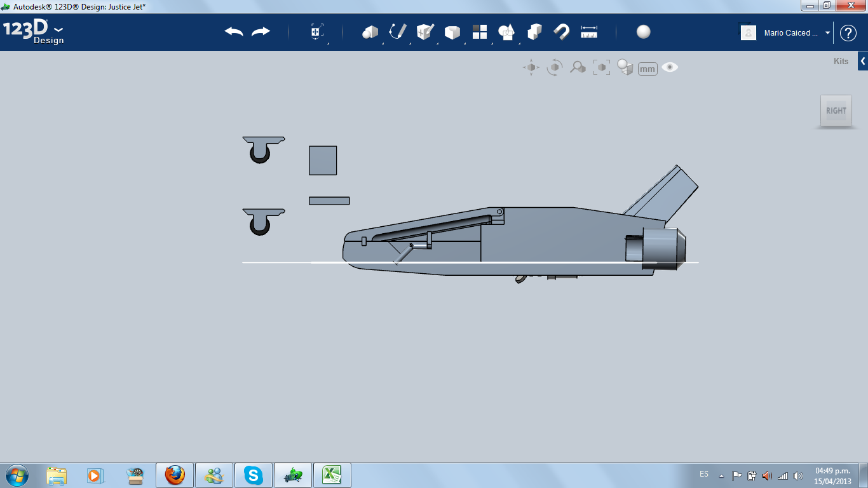The width and height of the screenshot is (868, 488).
Task: Select the Pan navigation tool
Action: (531, 67)
